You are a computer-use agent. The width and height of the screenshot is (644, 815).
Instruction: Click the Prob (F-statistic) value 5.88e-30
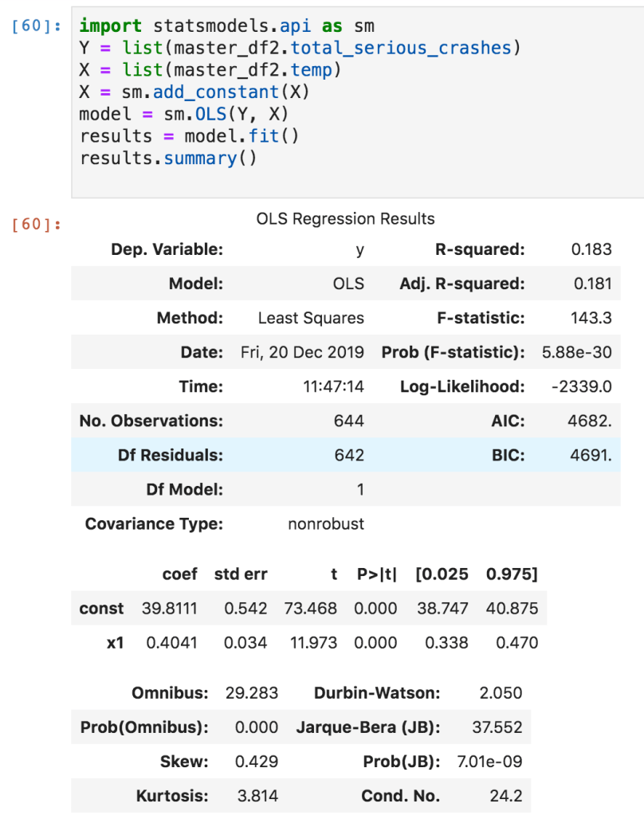[x=576, y=352]
